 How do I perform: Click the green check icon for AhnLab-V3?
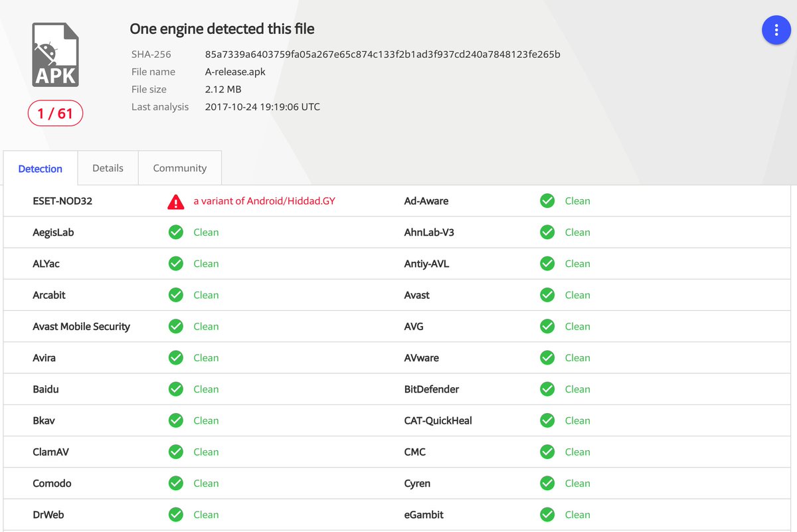pyautogui.click(x=547, y=232)
